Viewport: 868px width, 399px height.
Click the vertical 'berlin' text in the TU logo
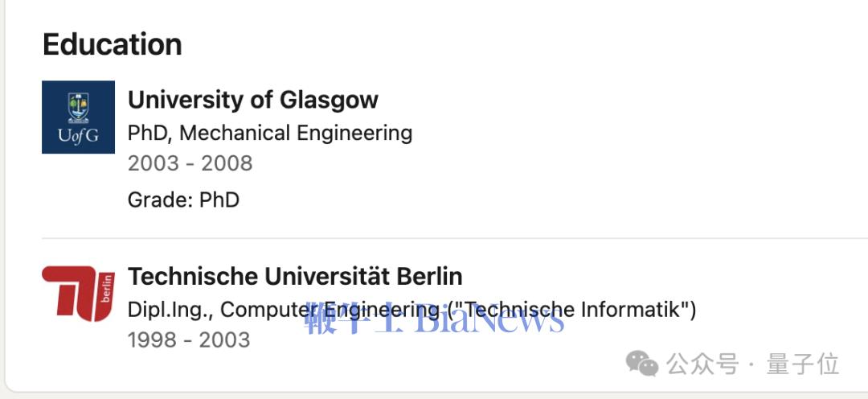[x=107, y=290]
